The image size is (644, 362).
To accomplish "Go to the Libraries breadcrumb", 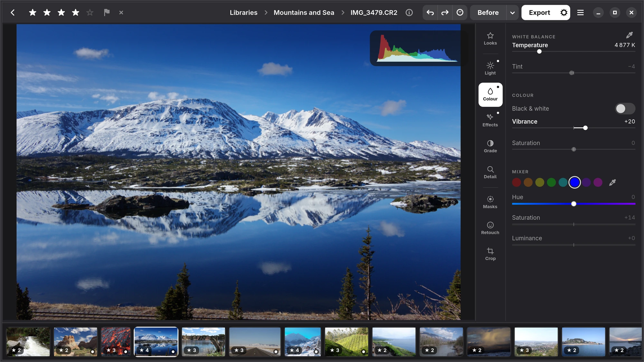I will [243, 13].
